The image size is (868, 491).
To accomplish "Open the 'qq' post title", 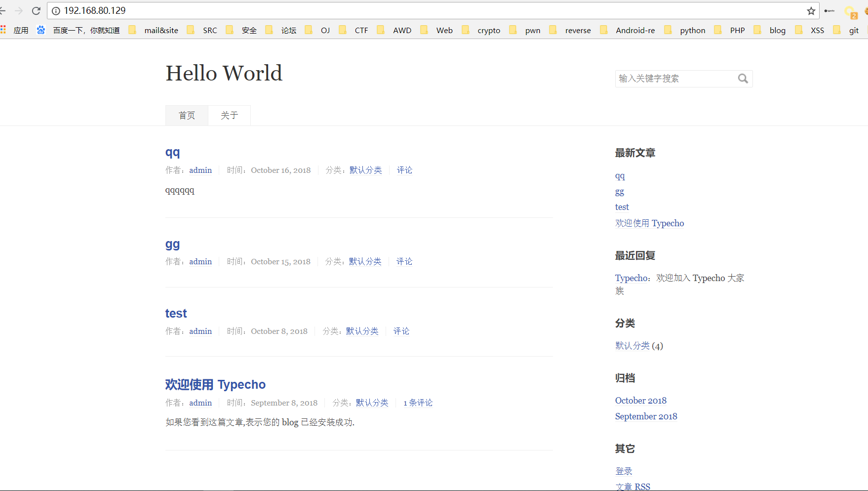I will click(172, 152).
